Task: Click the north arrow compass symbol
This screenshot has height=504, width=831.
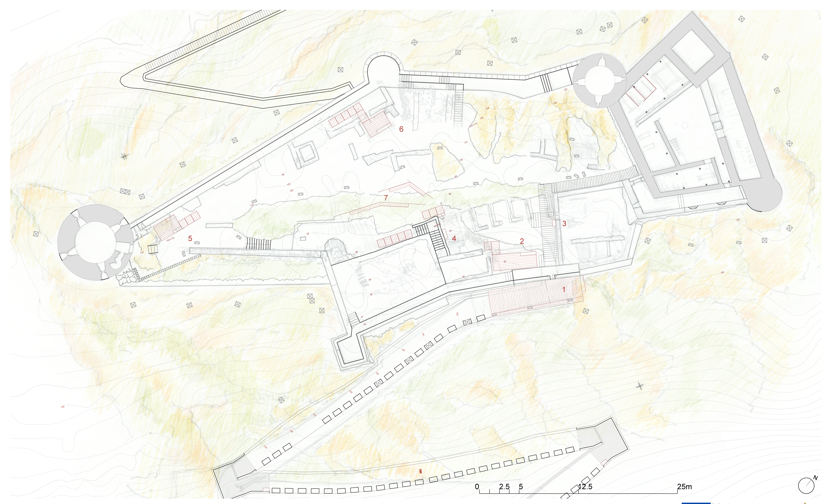Action: tap(806, 486)
